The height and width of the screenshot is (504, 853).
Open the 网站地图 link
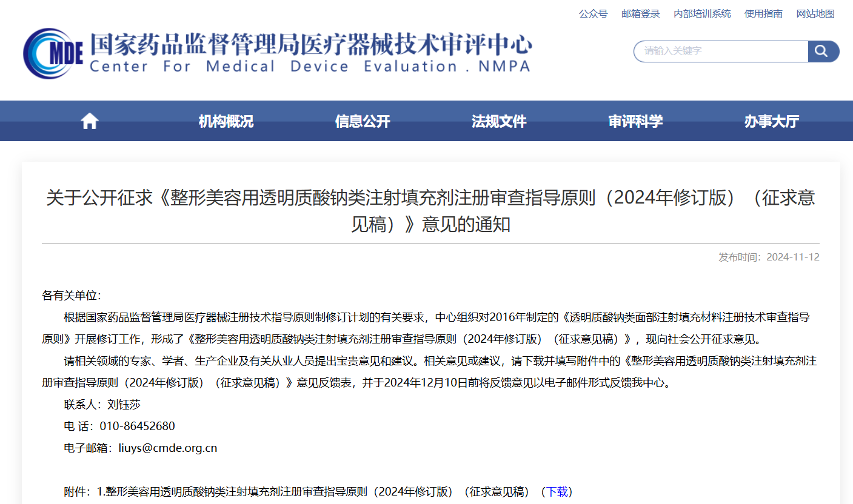pyautogui.click(x=815, y=13)
